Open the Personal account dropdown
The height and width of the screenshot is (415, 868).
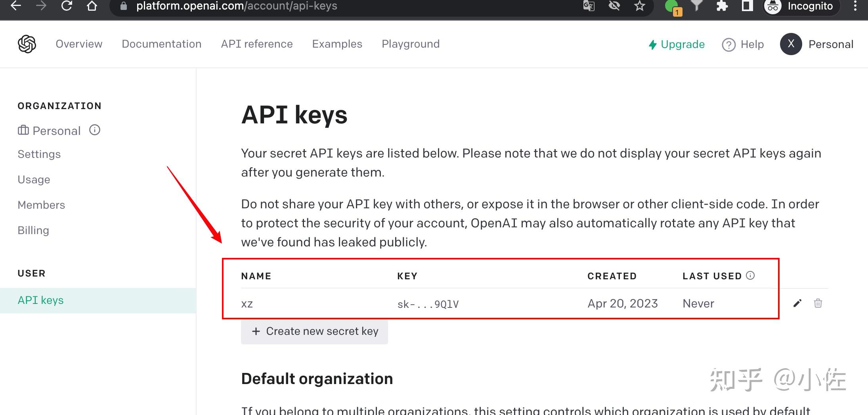point(817,44)
